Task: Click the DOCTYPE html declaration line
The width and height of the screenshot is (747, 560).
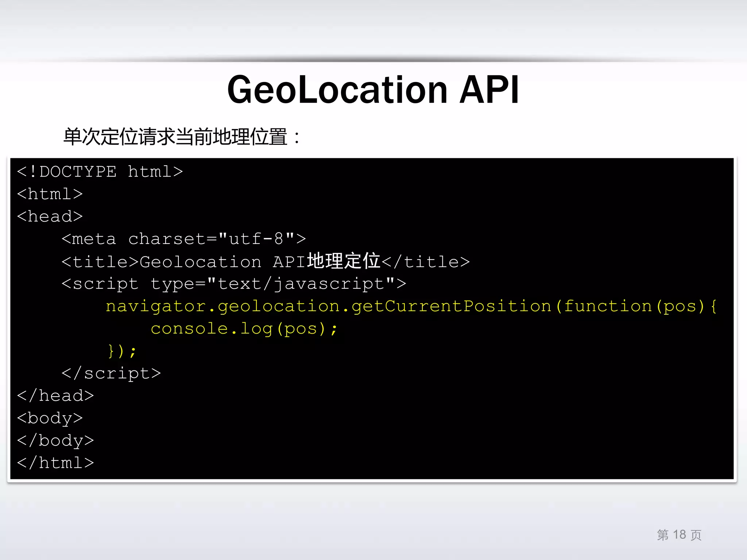Action: pos(100,172)
